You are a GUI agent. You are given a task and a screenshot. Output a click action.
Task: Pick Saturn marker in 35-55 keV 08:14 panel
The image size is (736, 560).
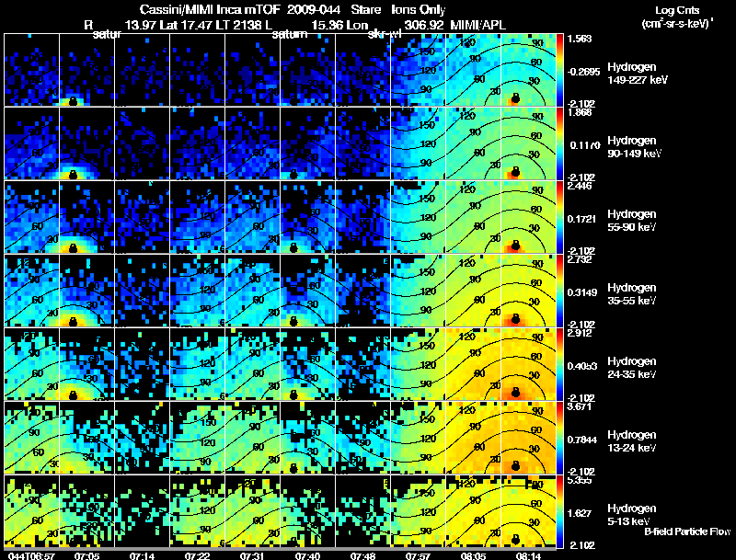coord(515,319)
